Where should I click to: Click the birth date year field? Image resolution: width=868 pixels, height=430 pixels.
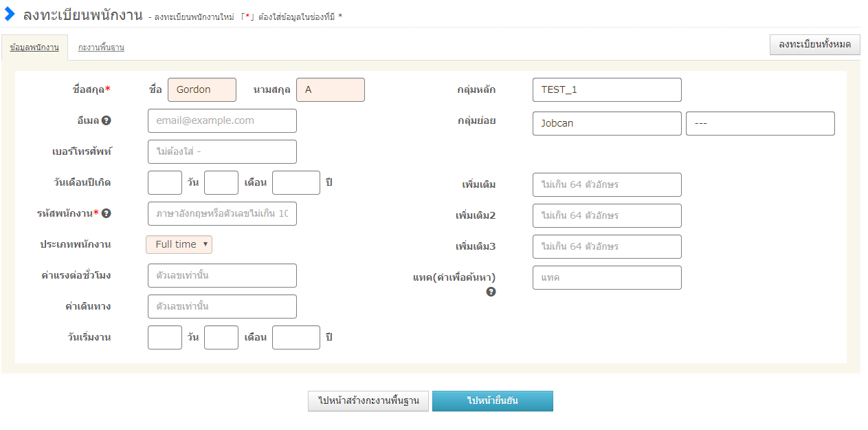pyautogui.click(x=296, y=182)
